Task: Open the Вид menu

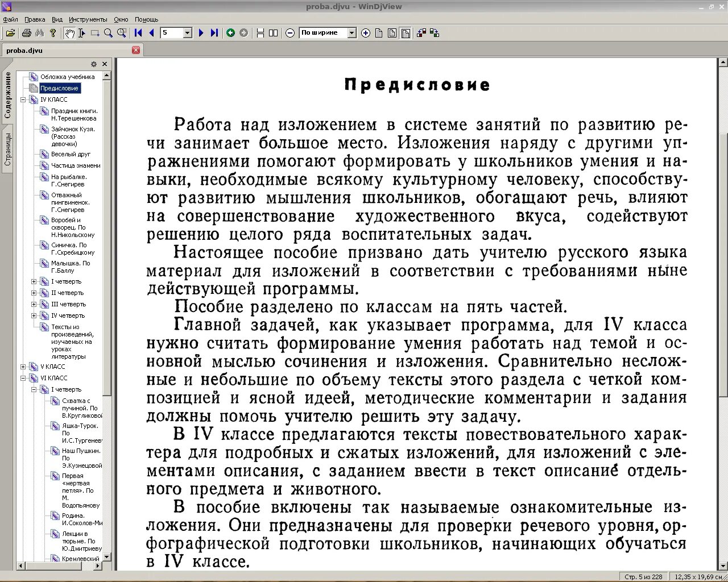Action: pyautogui.click(x=57, y=19)
